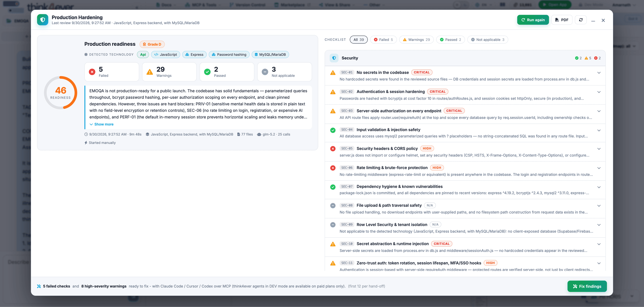The width and height of the screenshot is (644, 307).
Task: Expand SEC-11 Zero-trust auth chevron
Action: [x=599, y=263]
